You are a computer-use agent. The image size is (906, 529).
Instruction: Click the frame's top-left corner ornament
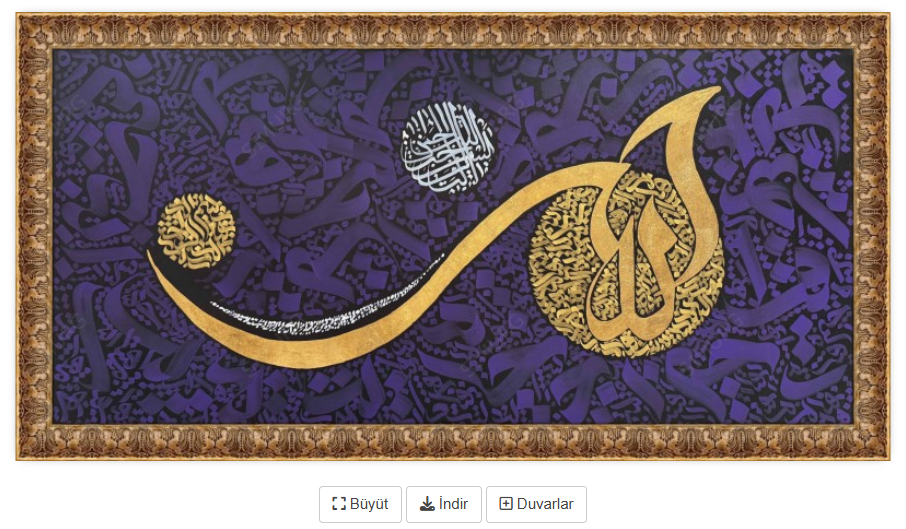[35, 31]
